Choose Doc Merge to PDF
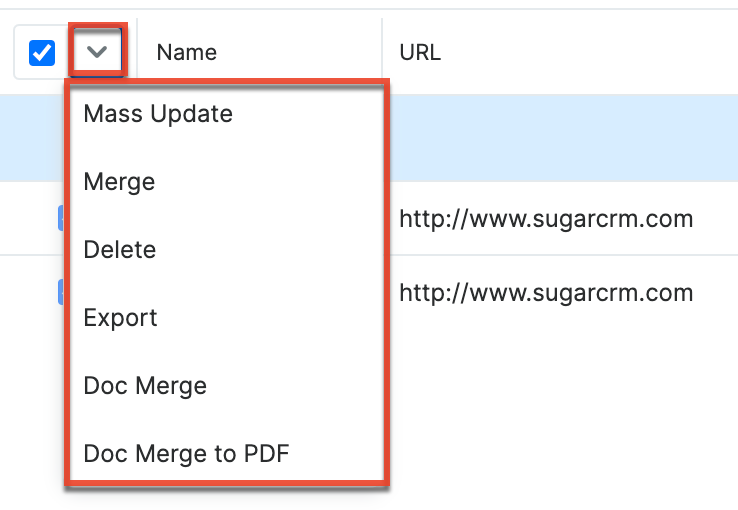 pyautogui.click(x=186, y=454)
